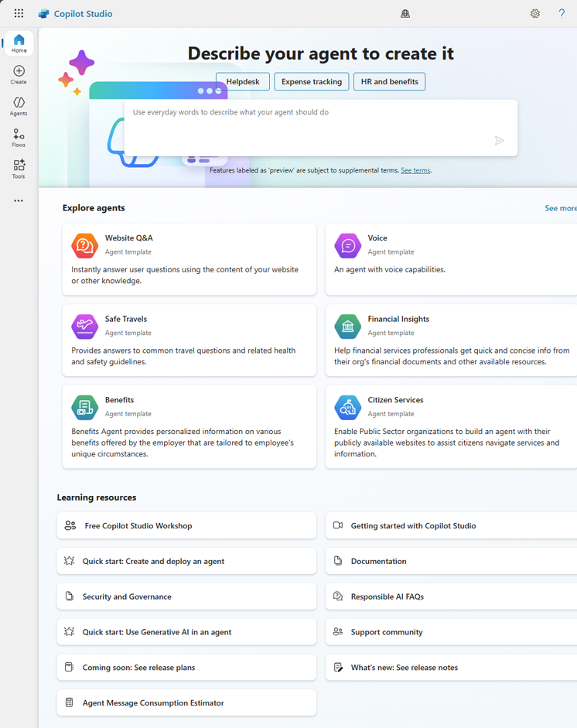Expand the More options ellipsis in sidebar

(19, 201)
